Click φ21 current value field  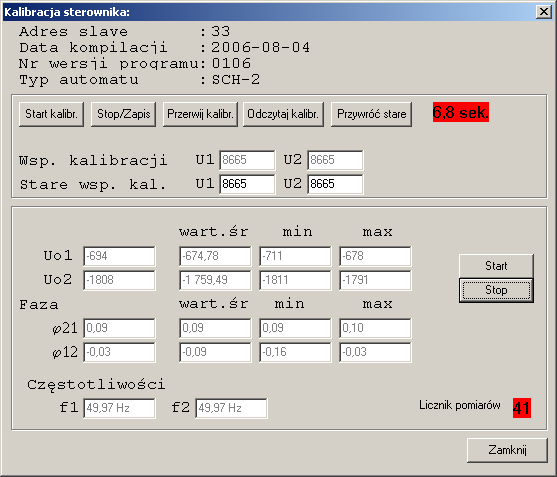[119, 328]
